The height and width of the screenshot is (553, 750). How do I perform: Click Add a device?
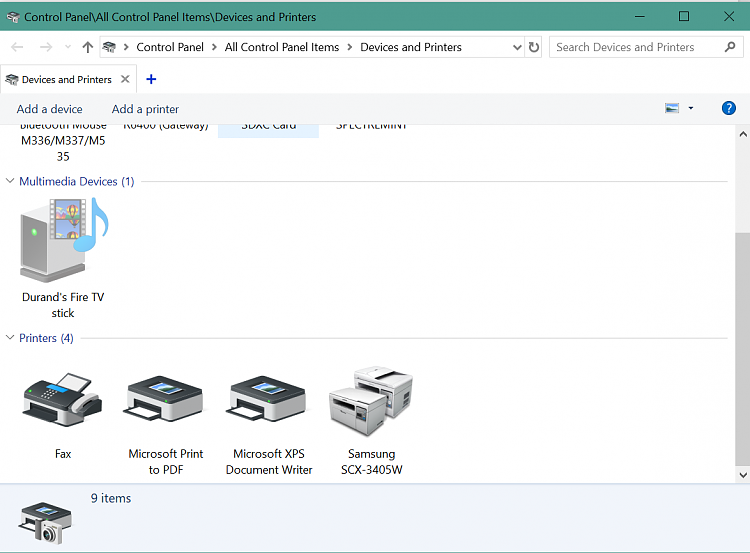pyautogui.click(x=49, y=109)
